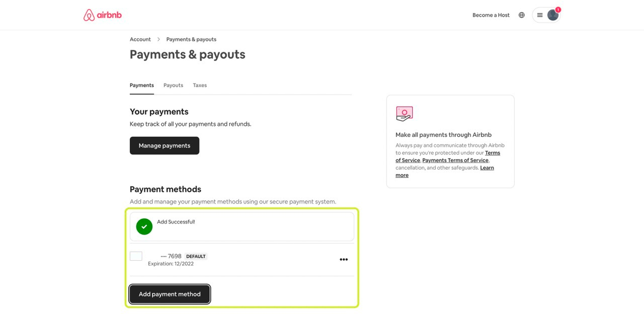Click the Airbnb logo

point(103,15)
